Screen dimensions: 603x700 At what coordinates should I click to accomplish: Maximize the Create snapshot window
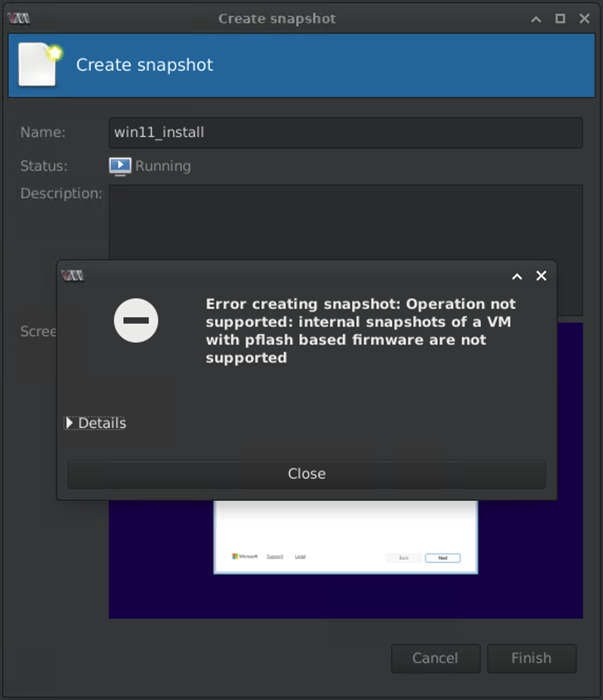tap(560, 19)
